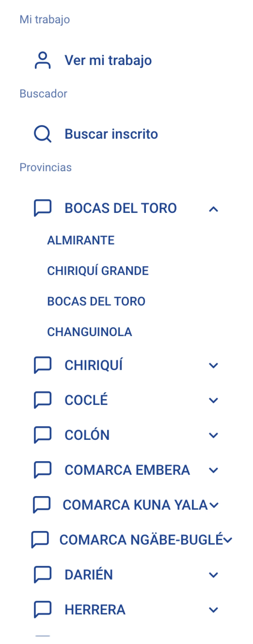This screenshot has height=644, width=253.
Task: Expand COMARCA NGÄBE-BUGLÉ chevron
Action: 228,540
